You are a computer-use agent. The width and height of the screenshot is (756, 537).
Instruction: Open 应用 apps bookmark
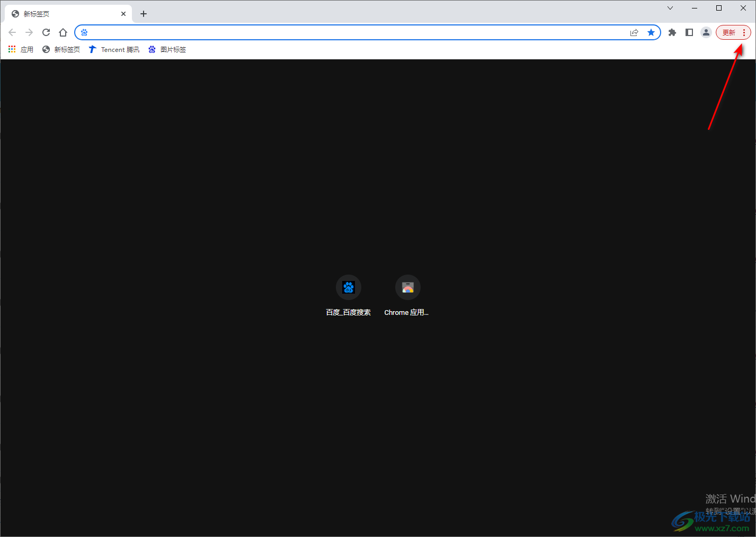click(21, 49)
